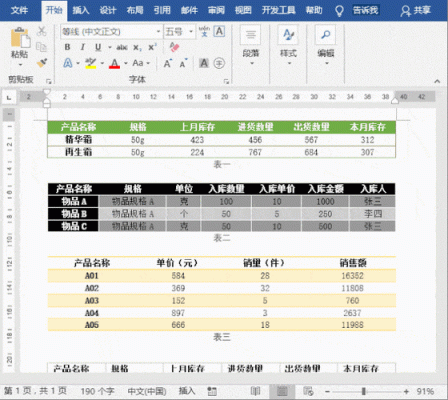Click the zoom in plus button

click(x=406, y=391)
